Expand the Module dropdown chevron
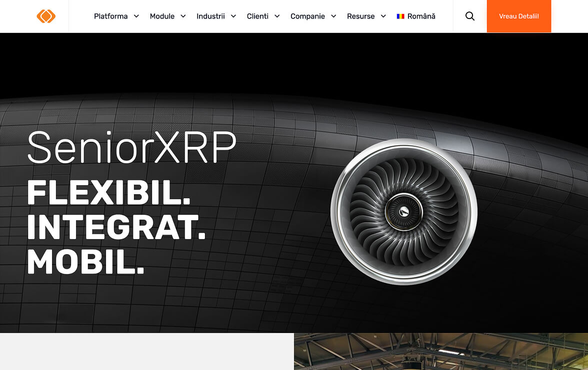The width and height of the screenshot is (588, 370). pyautogui.click(x=183, y=16)
